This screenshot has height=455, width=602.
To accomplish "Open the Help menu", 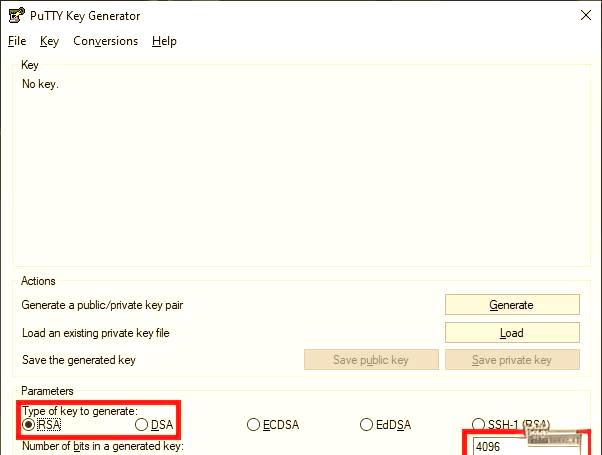I will 164,41.
